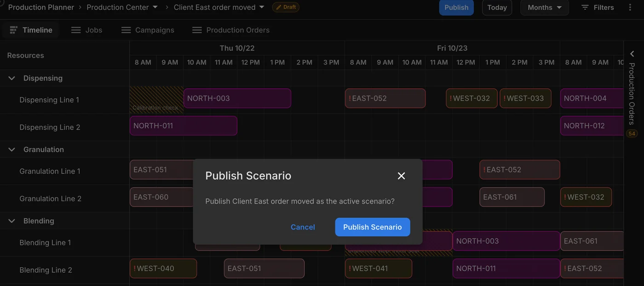Screen dimensions: 644x286
Task: Select Granulation Line 1 resource row
Action: [x=64, y=171]
